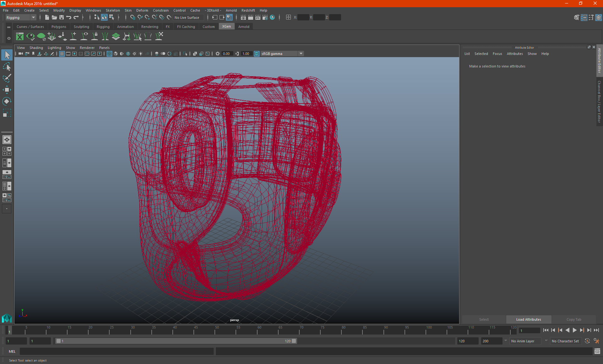
Task: Click the MEL command line input
Action: [117, 351]
